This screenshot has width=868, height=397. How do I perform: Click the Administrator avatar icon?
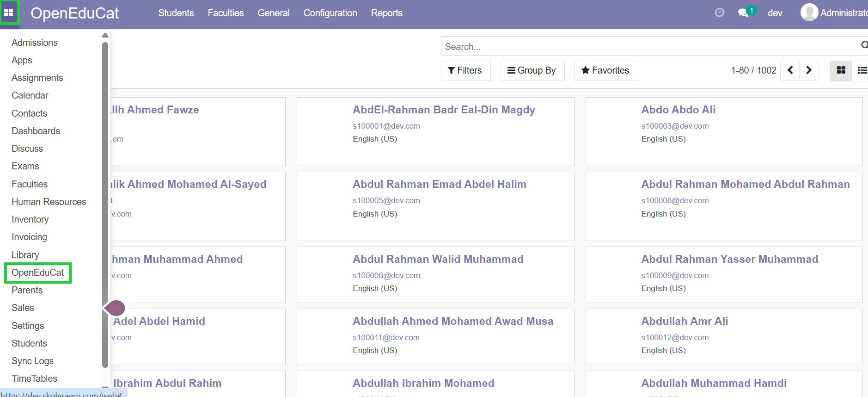[x=809, y=12]
